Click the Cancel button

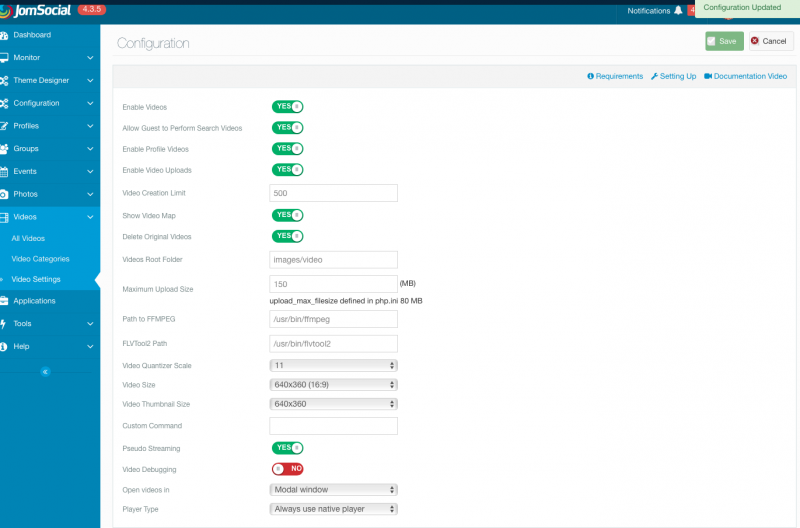pyautogui.click(x=771, y=41)
